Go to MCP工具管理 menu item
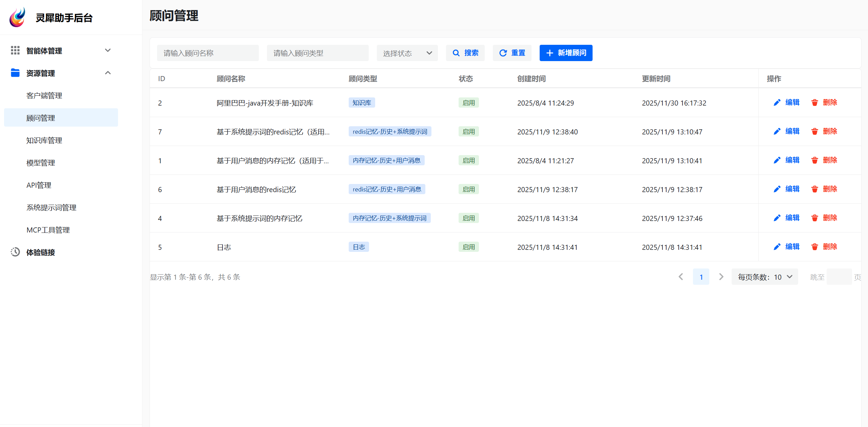The height and width of the screenshot is (427, 868). pos(48,230)
